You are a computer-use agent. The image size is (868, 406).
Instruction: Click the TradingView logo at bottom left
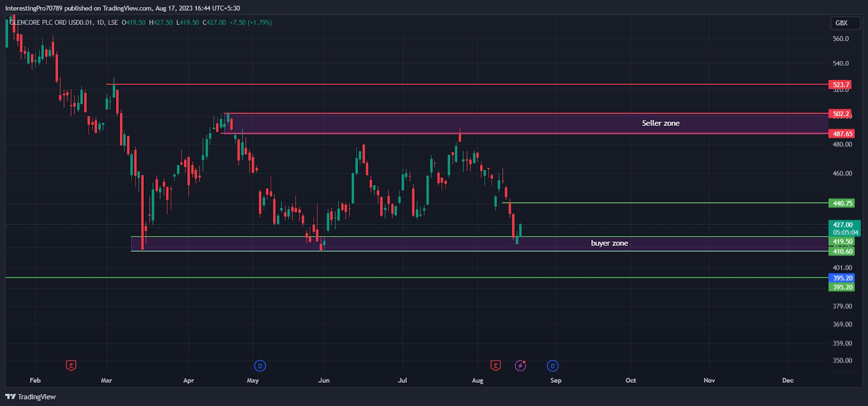[30, 397]
